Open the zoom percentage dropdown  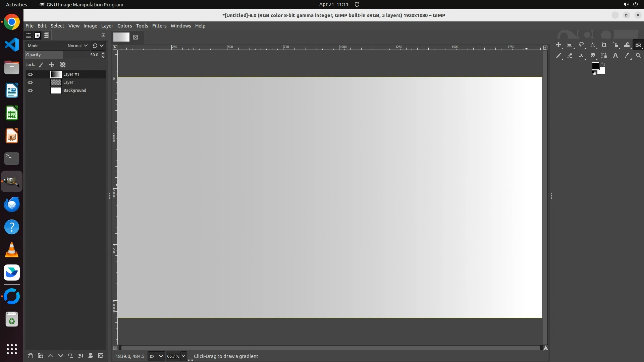pos(183,356)
